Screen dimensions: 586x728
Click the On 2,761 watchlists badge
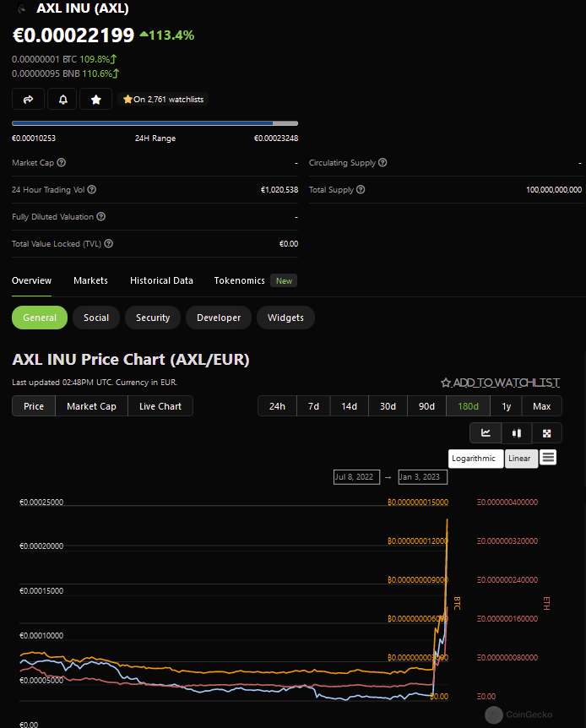click(163, 99)
